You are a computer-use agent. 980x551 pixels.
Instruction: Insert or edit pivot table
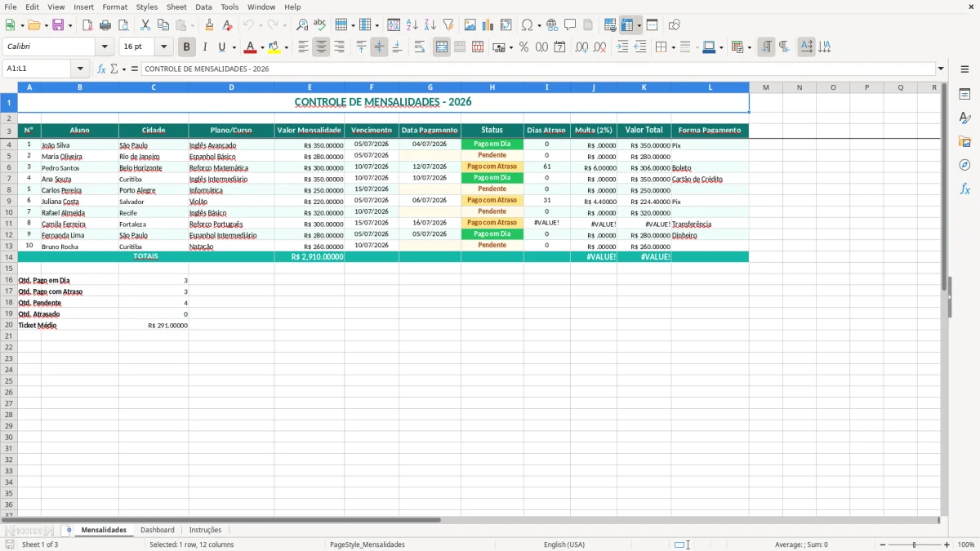click(x=506, y=25)
